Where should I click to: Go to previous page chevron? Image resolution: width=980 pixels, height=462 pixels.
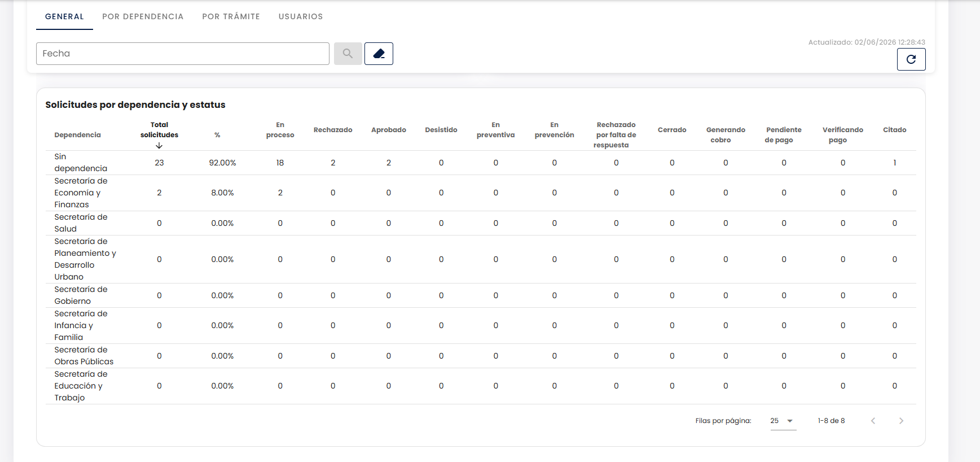[x=873, y=421]
